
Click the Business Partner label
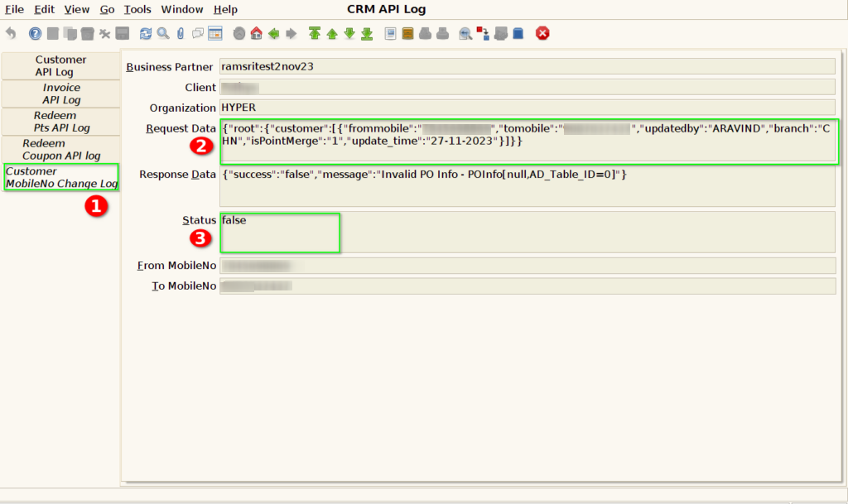point(169,67)
